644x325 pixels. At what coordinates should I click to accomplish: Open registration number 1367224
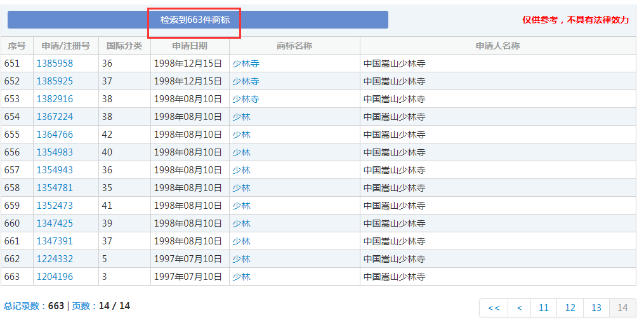point(55,117)
